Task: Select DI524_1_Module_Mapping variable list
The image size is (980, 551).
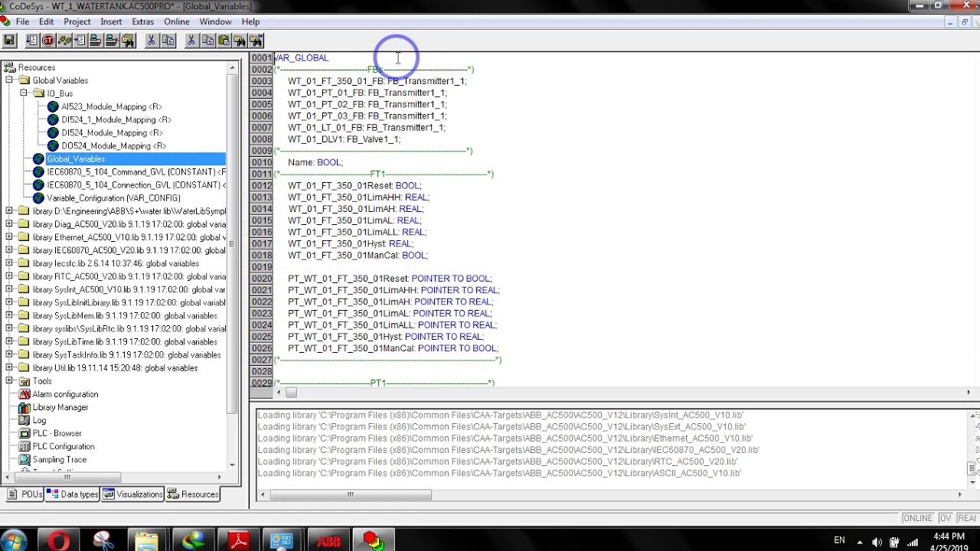Action: [x=116, y=119]
